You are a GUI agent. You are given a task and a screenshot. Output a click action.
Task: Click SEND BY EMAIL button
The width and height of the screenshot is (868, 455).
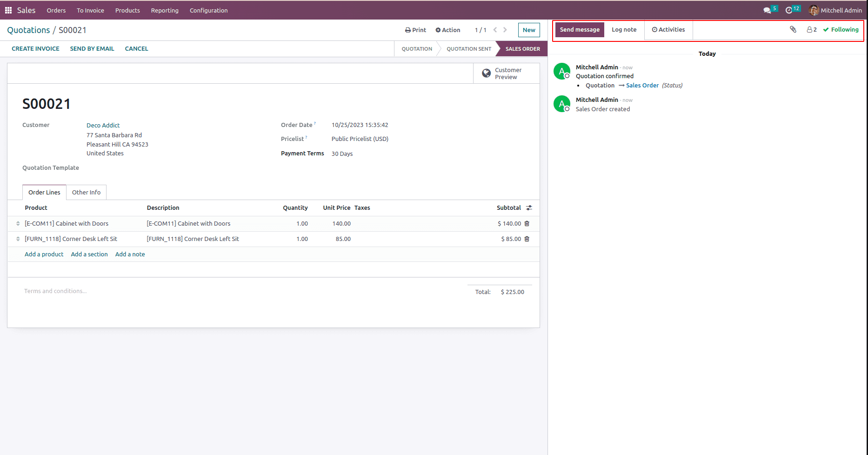[x=92, y=49]
